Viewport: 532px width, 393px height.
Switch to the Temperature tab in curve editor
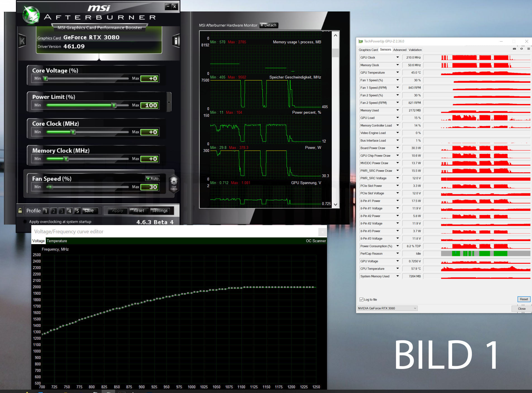(57, 241)
